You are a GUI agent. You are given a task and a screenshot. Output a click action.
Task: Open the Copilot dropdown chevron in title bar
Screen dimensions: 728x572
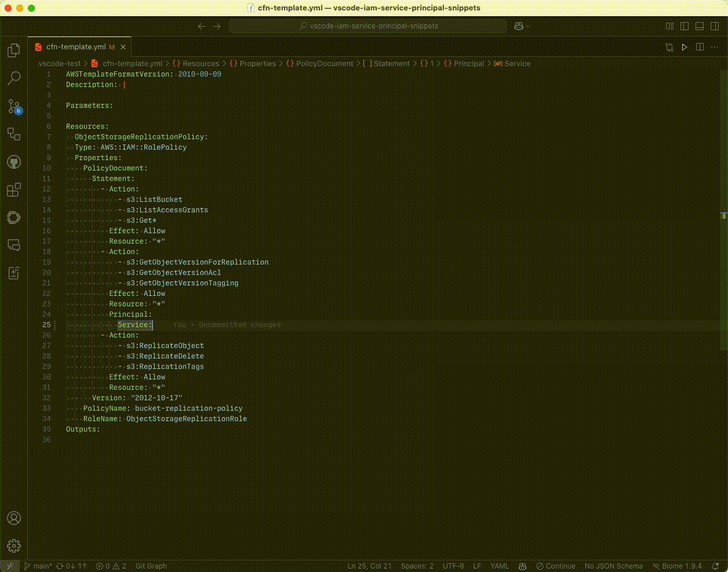(528, 26)
